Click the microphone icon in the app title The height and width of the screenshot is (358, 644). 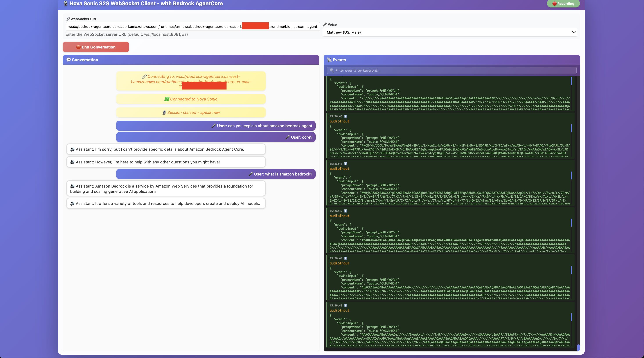coord(65,4)
